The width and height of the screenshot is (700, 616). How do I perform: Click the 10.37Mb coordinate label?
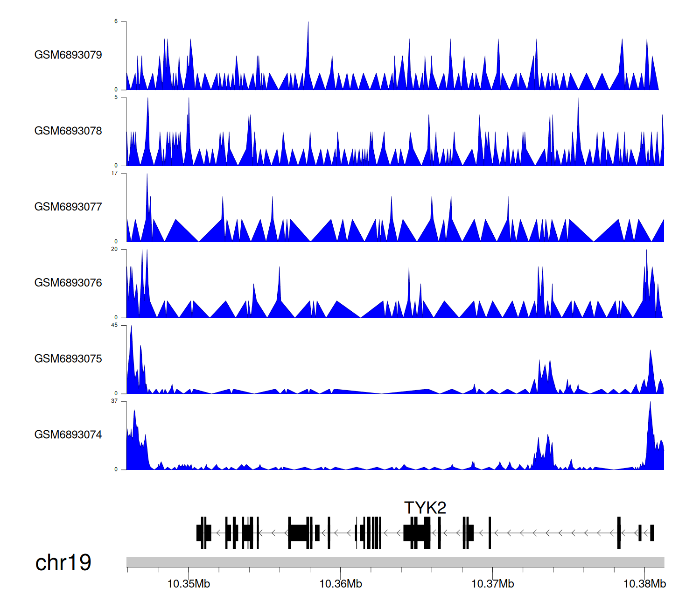coord(492,584)
